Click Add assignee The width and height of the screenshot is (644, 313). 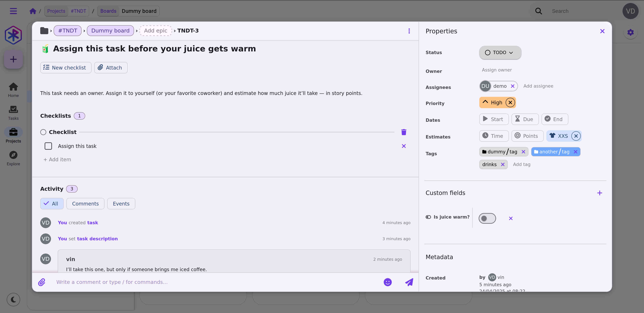pyautogui.click(x=538, y=86)
